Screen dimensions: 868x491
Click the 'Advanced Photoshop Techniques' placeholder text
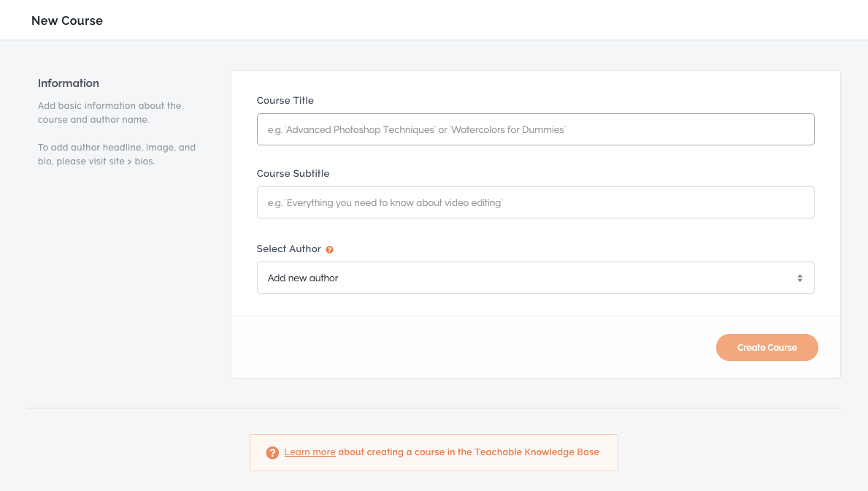[x=360, y=130]
